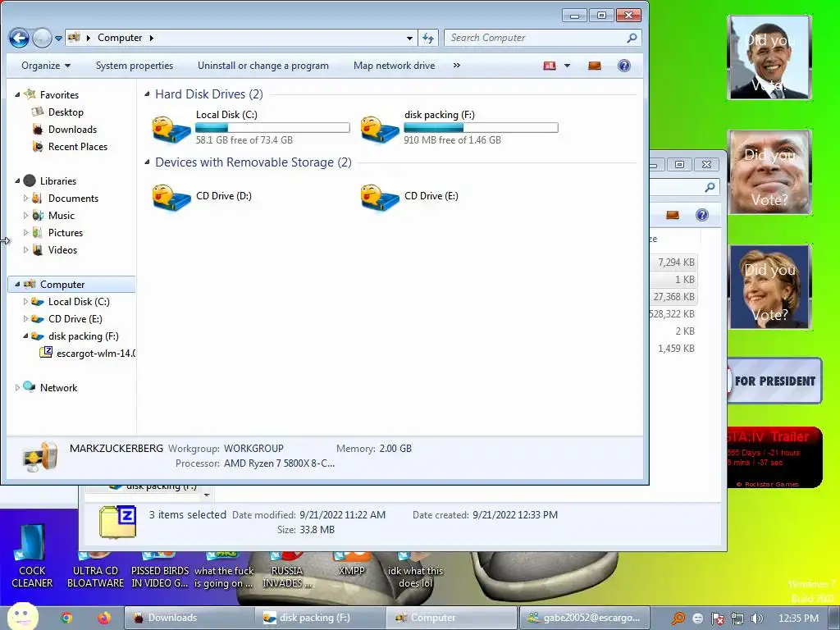Click Local Disk (C:) capacity bar
This screenshot has height=630, width=840.
(272, 127)
